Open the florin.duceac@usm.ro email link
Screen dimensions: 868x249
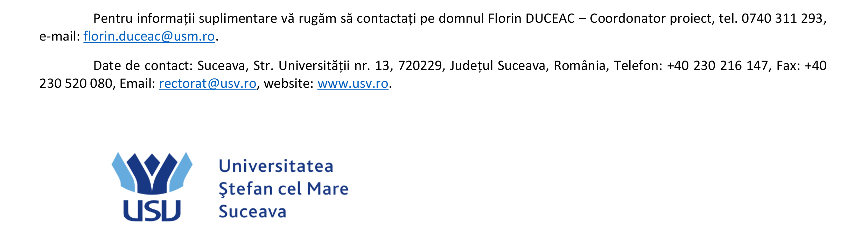[x=149, y=36]
